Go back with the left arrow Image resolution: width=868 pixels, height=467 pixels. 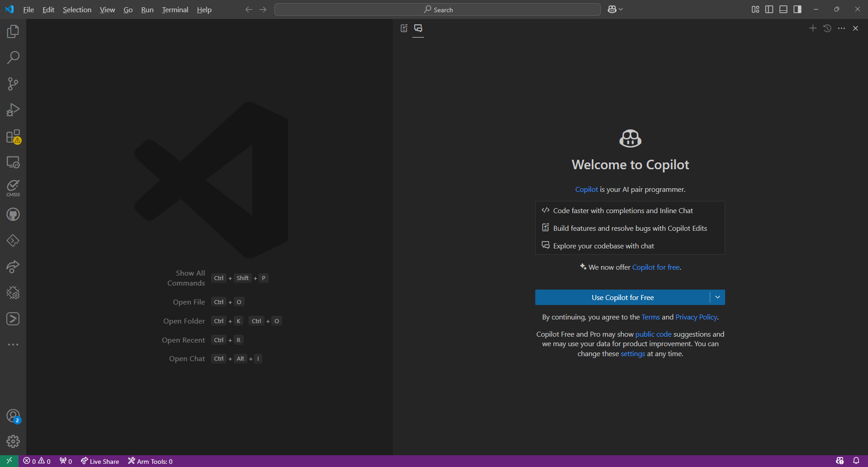click(x=249, y=10)
